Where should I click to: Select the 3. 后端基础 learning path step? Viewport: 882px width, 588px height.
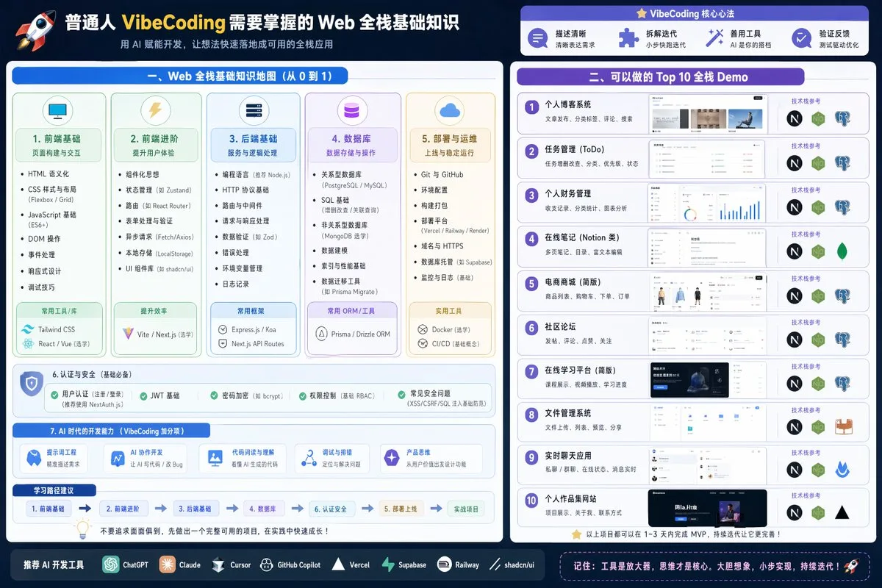point(196,509)
